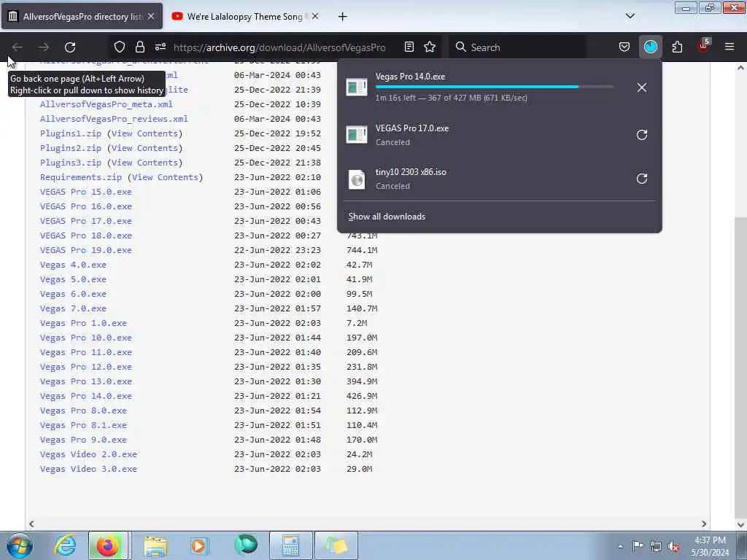This screenshot has width=747, height=560.
Task: Close the AllversofVegasPro directory tab
Action: click(x=151, y=16)
